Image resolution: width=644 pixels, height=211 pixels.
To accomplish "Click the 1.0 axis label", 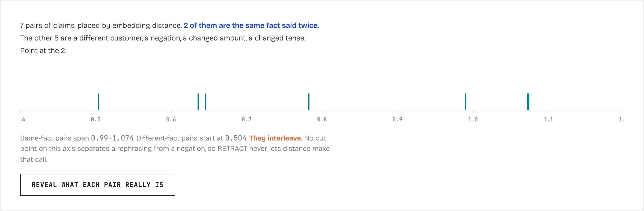I will (x=473, y=119).
